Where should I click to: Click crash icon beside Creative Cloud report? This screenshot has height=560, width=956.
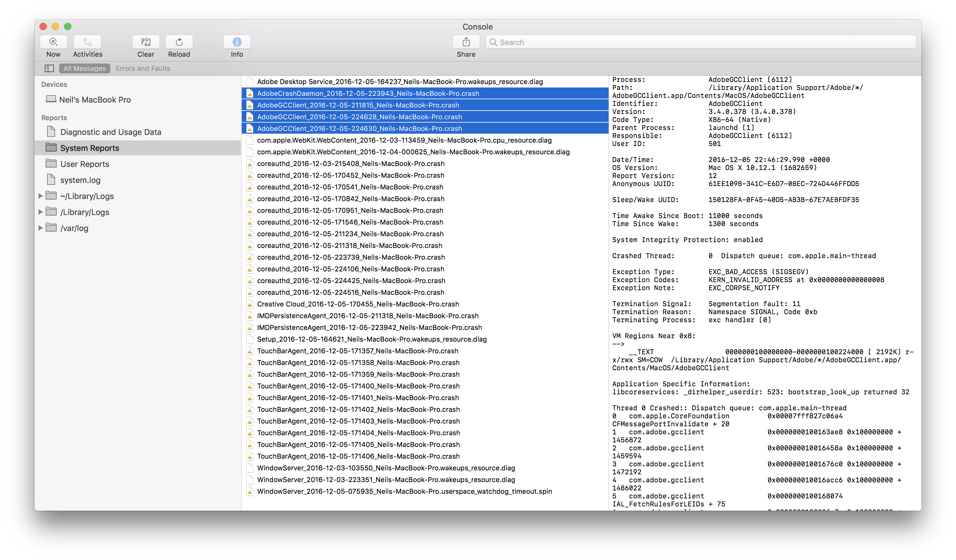tap(249, 304)
